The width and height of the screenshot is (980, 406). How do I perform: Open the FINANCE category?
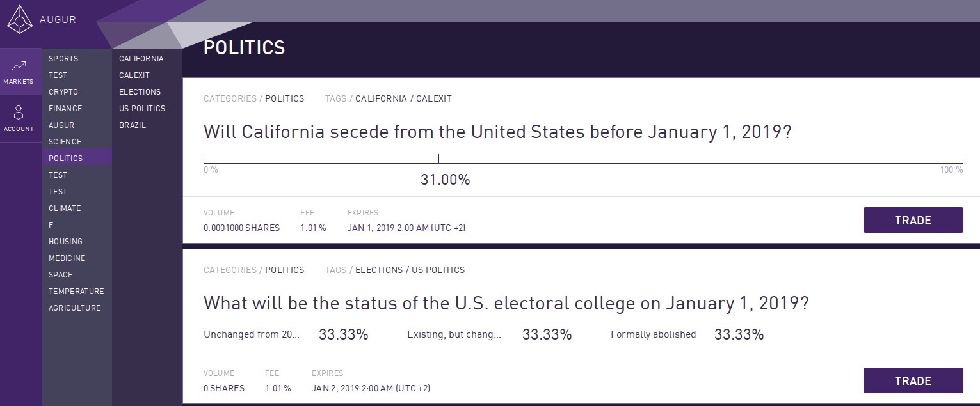tap(65, 108)
